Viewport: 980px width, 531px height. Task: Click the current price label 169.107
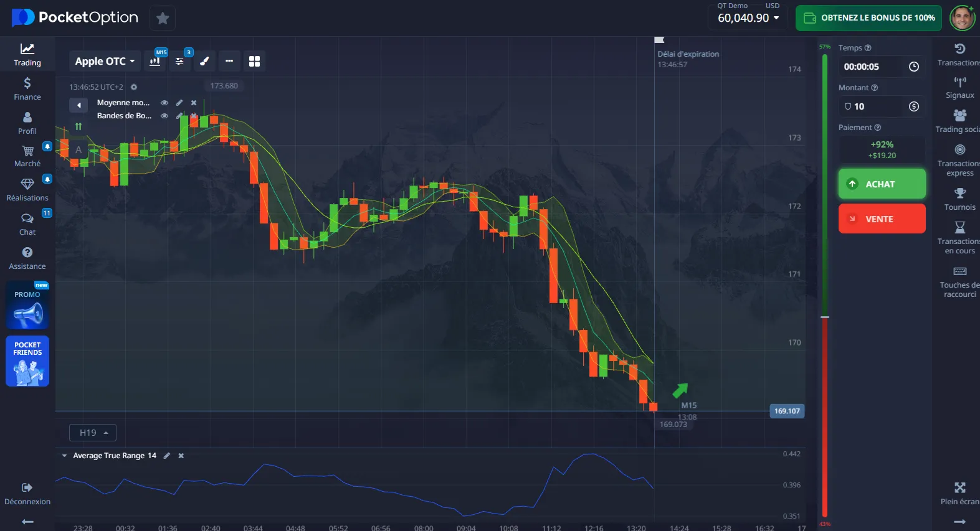(x=787, y=411)
